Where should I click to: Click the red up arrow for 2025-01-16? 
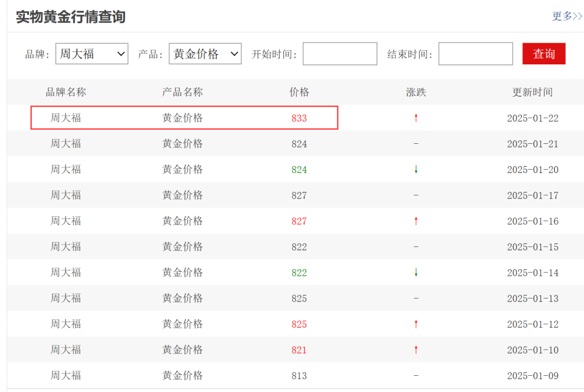pos(416,221)
